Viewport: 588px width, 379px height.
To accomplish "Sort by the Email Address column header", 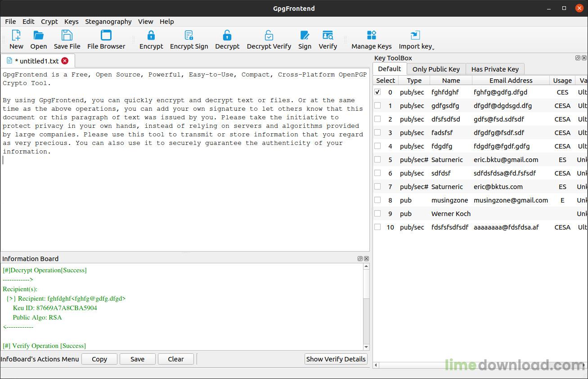I will coord(511,80).
